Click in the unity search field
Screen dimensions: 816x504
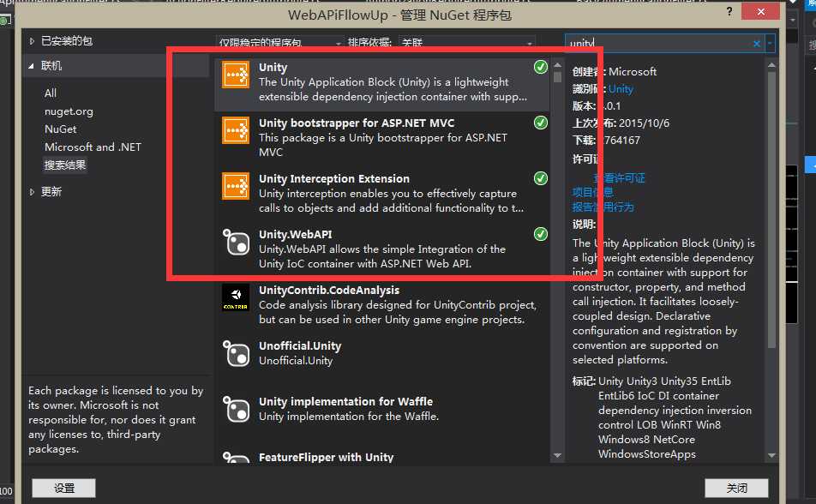(x=657, y=44)
